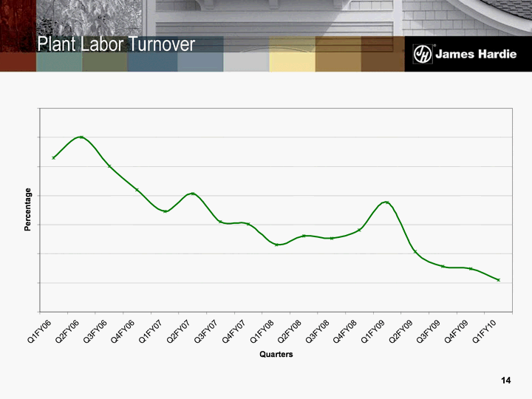This screenshot has width=532, height=399.
Task: Select the Q1FY06 x-axis label
Action: (x=41, y=332)
